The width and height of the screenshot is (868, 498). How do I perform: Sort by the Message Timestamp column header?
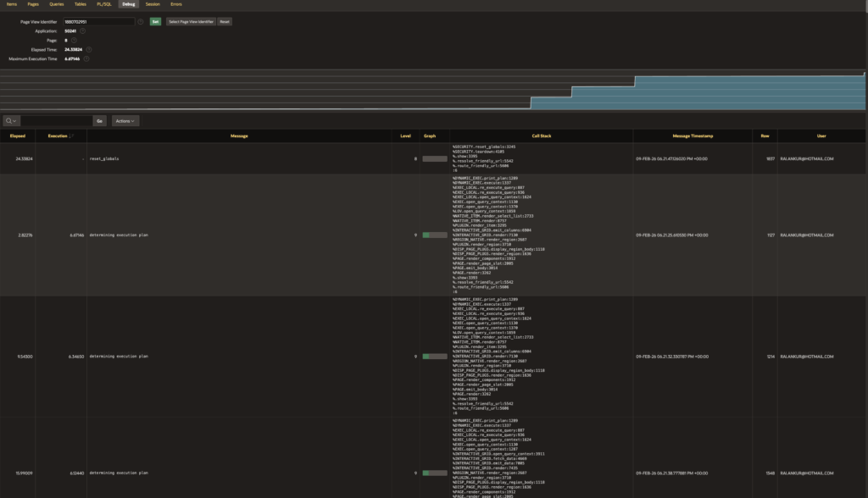click(692, 136)
